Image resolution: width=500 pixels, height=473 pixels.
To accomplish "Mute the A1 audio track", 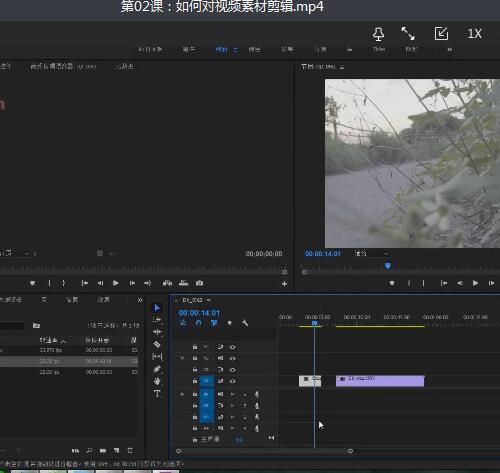I will (232, 394).
